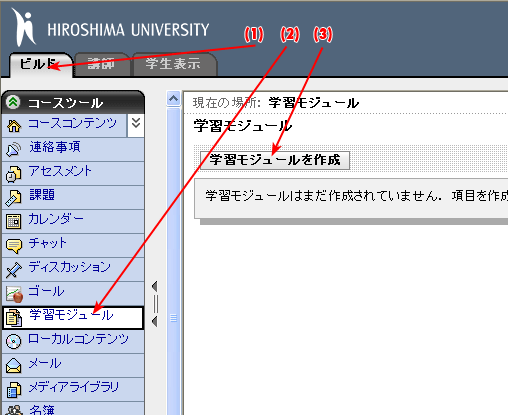508x415 pixels.
Task: Click the calendar icon for カレンダー
Action: coord(13,221)
